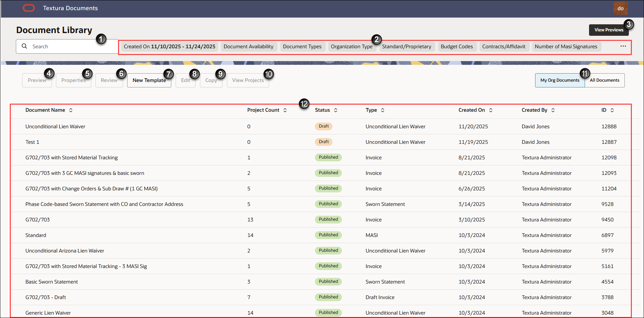The height and width of the screenshot is (318, 644).
Task: Select the My Org Documents tab
Action: [560, 80]
